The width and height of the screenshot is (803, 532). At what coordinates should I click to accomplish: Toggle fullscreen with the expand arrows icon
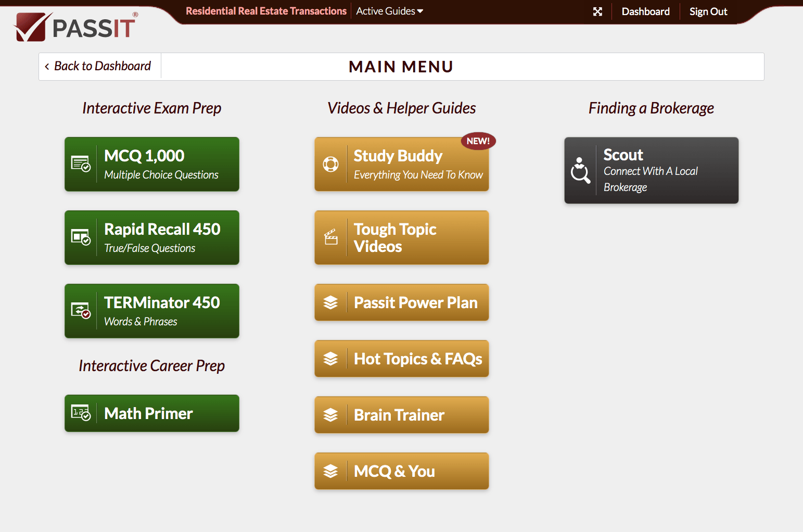(x=597, y=11)
